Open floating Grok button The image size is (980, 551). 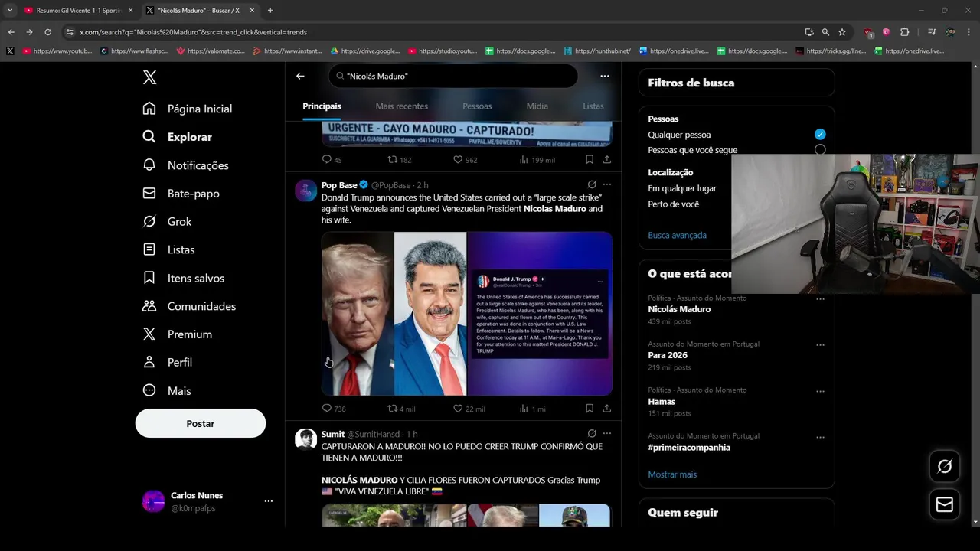945,466
